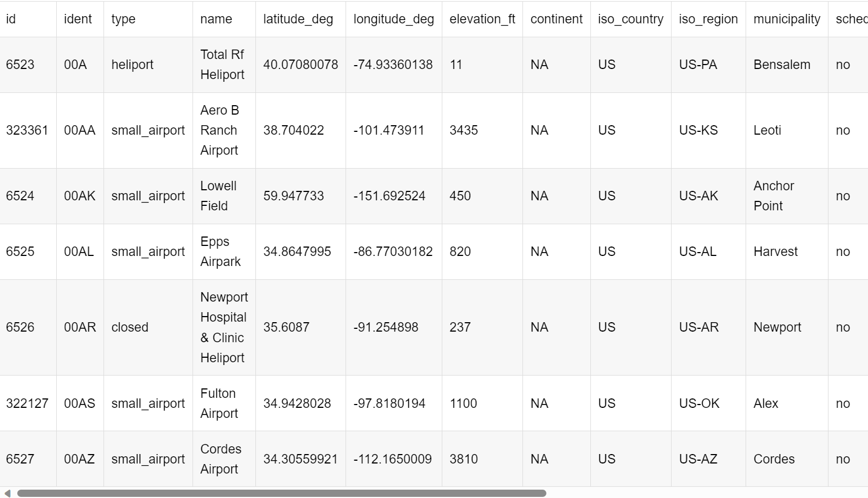Select the id cell 322127
868x498 pixels.
pos(27,403)
